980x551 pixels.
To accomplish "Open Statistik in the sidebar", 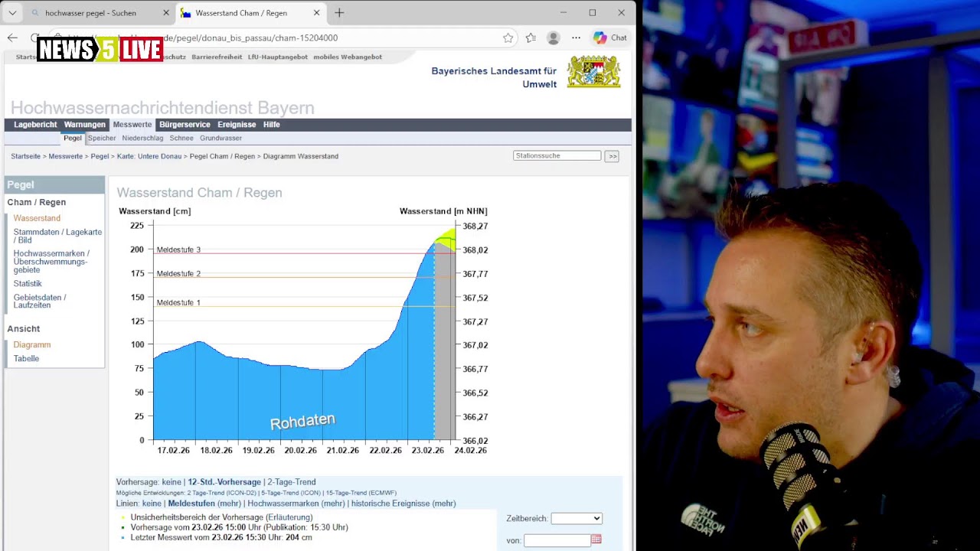I will 28,284.
